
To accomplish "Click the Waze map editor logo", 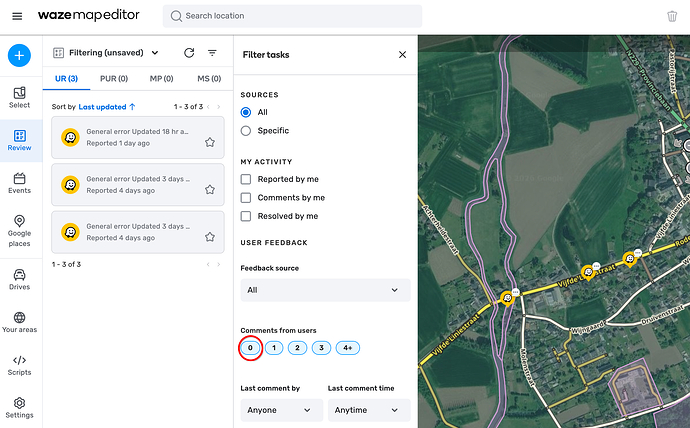I will click(88, 15).
